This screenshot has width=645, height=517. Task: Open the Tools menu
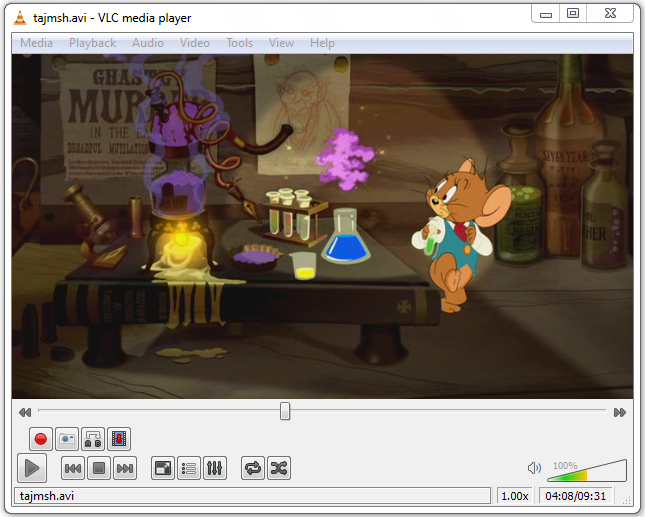239,43
